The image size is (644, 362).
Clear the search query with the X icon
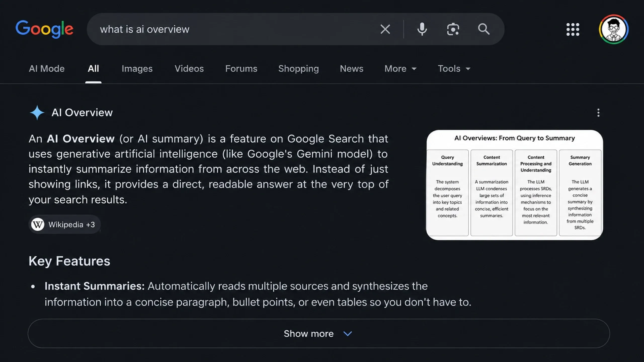tap(385, 29)
